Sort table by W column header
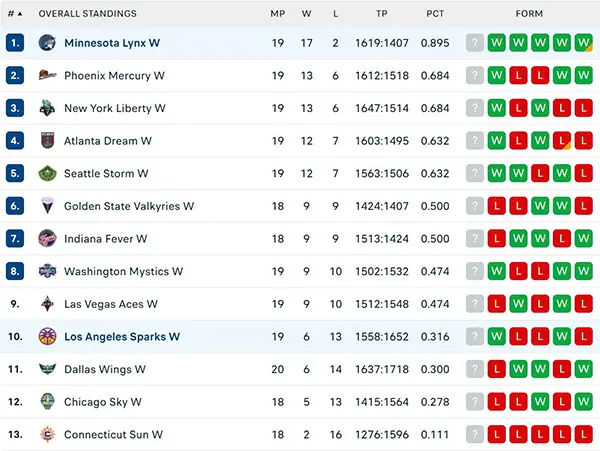600x451 pixels. click(x=306, y=14)
